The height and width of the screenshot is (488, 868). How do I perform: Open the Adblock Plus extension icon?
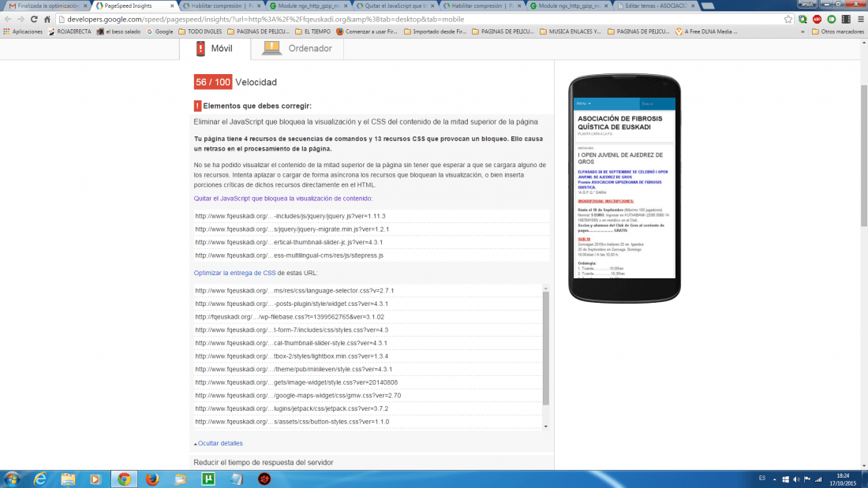pos(817,20)
